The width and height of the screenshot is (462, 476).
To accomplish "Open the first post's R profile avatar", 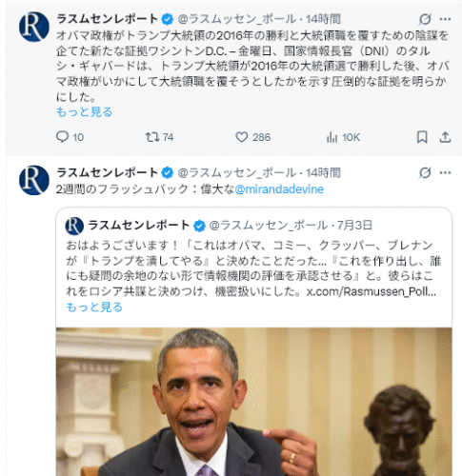I will coord(34,27).
